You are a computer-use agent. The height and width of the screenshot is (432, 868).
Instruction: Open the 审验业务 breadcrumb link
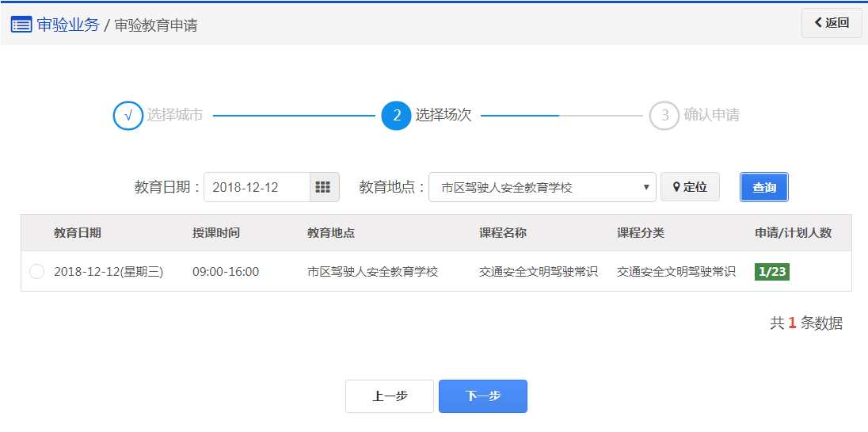[x=68, y=25]
